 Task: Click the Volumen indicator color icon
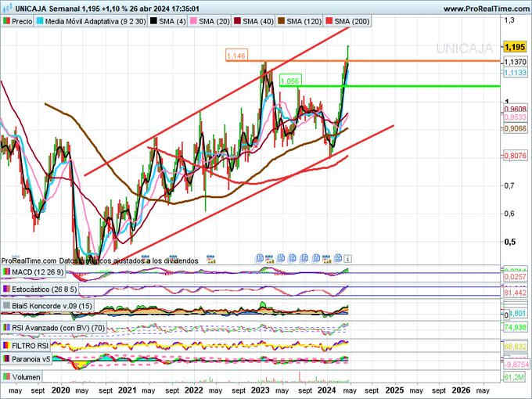tap(6, 376)
